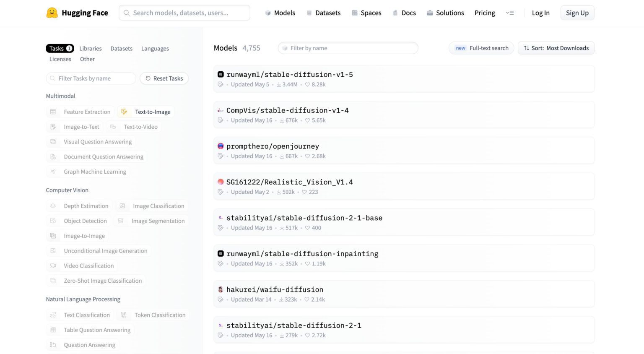Click the runwayml avatar icon on stable-diffusion-v1-5
The image size is (644, 354).
pyautogui.click(x=221, y=75)
